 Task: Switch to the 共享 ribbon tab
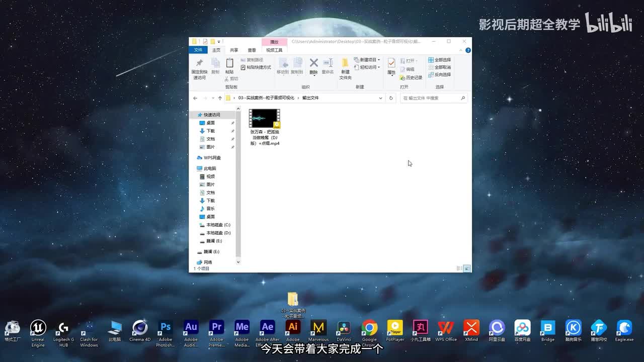tap(234, 50)
